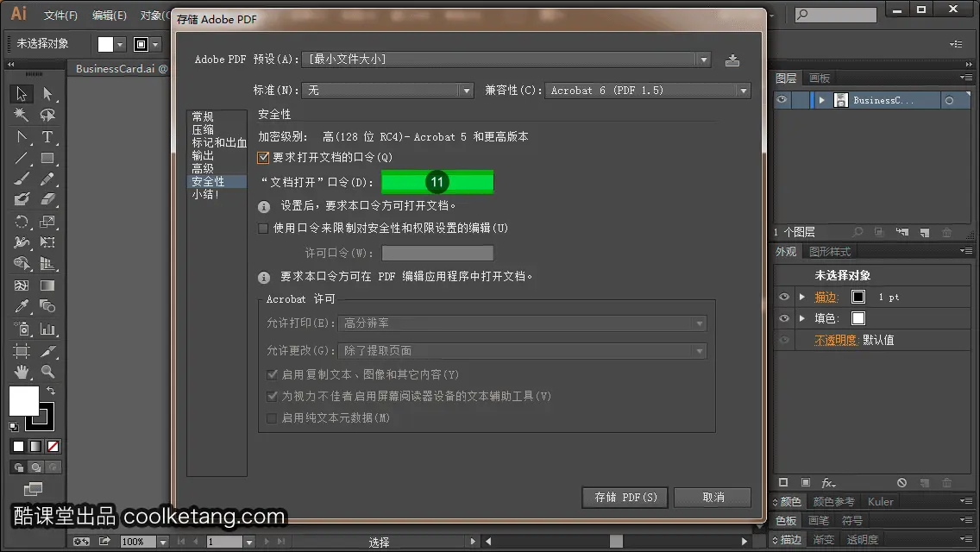
Task: Expand the fill attribute in Appearance panel
Action: [x=802, y=318]
